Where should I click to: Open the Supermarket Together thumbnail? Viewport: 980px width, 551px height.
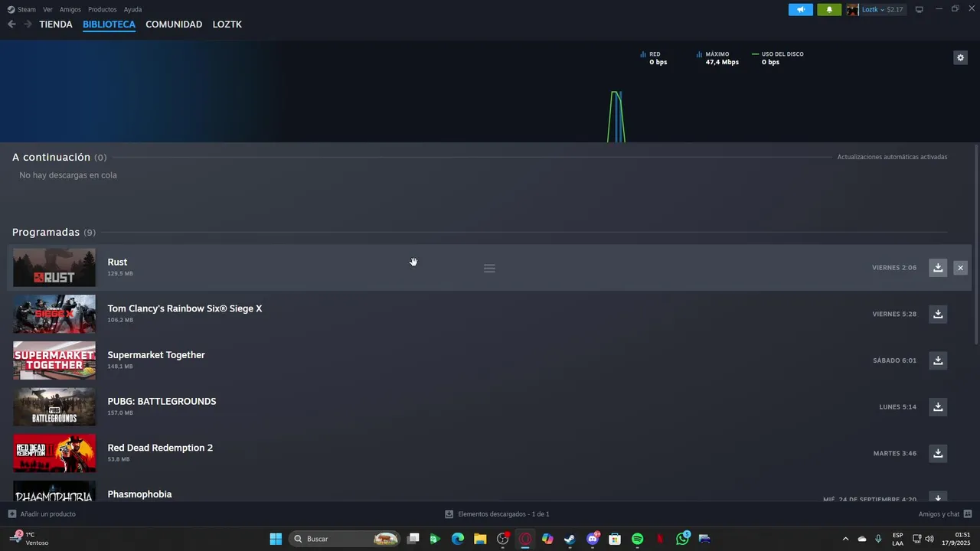pyautogui.click(x=54, y=360)
